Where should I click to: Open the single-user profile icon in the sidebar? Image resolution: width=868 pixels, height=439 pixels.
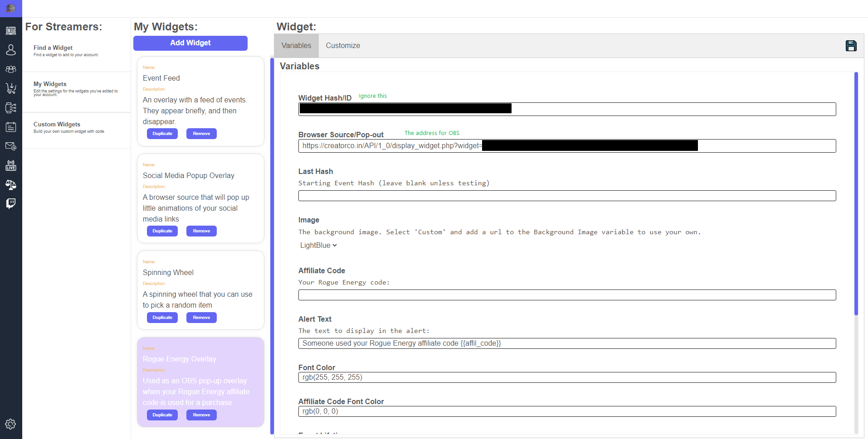coord(11,50)
